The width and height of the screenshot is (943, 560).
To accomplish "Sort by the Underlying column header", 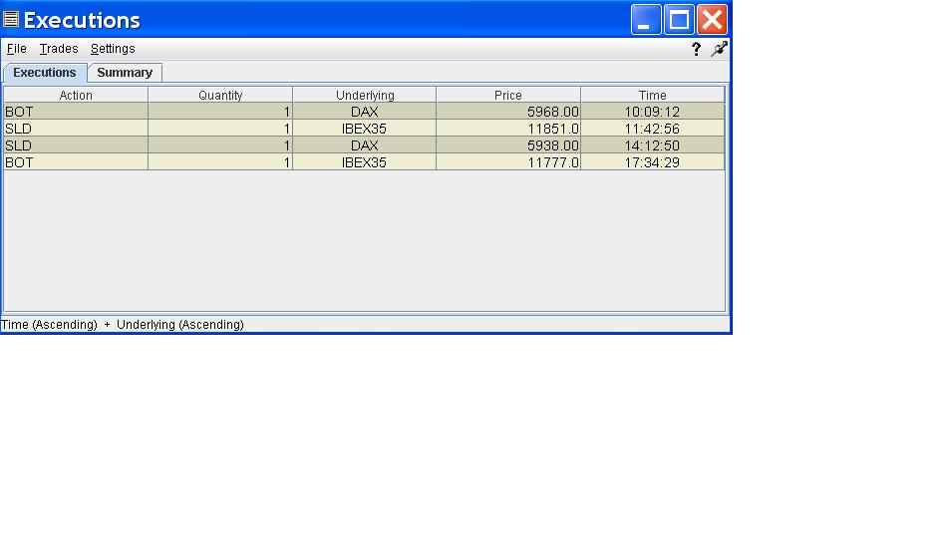I will (x=365, y=95).
